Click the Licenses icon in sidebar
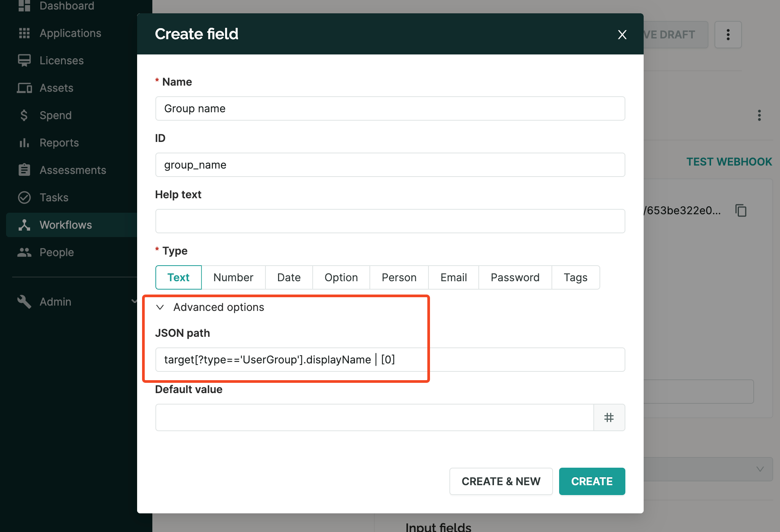Image resolution: width=780 pixels, height=532 pixels. (24, 61)
